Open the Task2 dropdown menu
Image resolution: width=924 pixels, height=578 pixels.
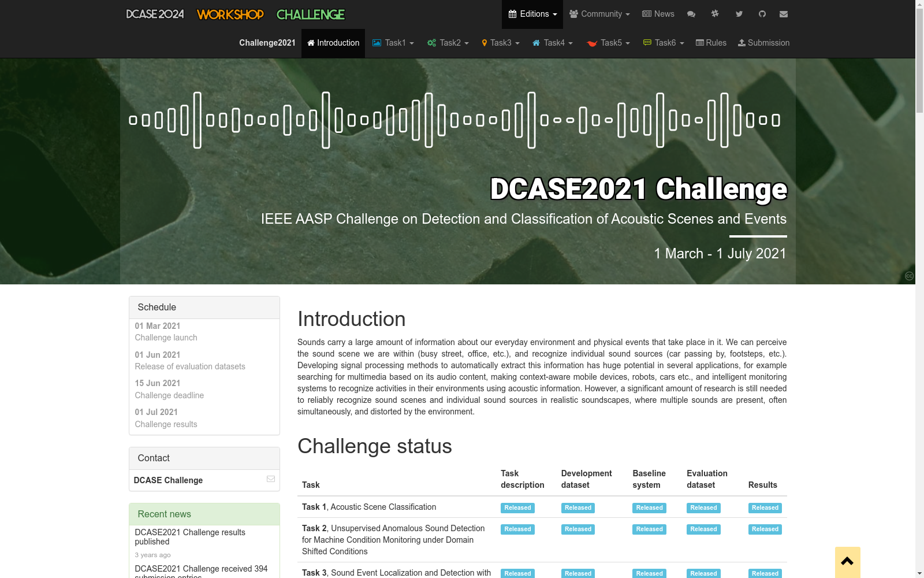448,43
